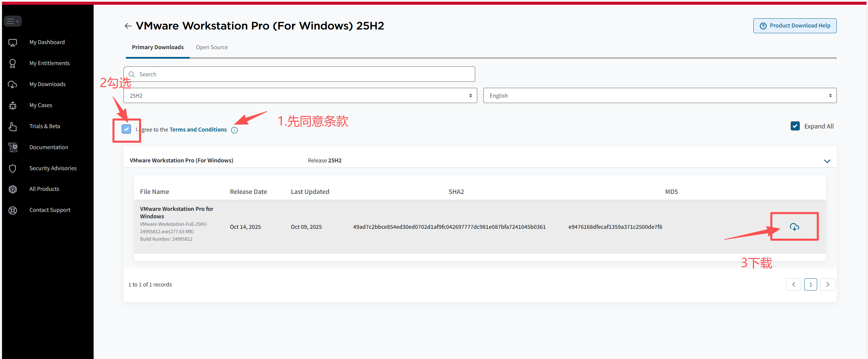This screenshot has width=868, height=359.
Task: Open the 25H2 version dropdown
Action: pyautogui.click(x=300, y=96)
